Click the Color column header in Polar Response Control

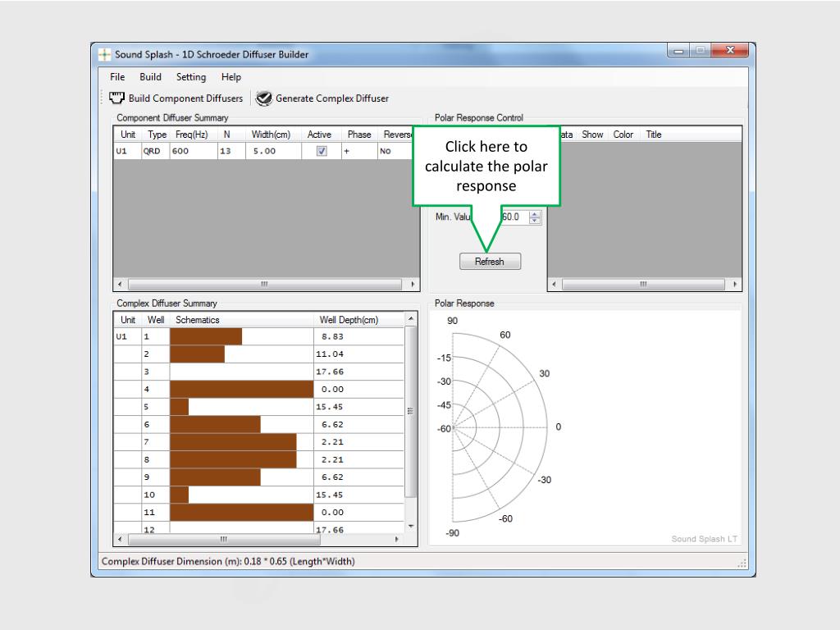click(623, 135)
